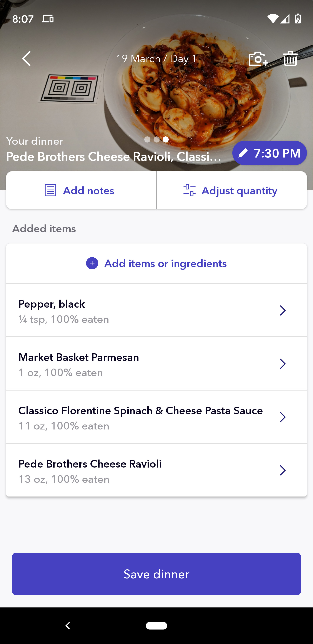Tap the plus circle add icon
Viewport: 313px width, 644px height.
pyautogui.click(x=92, y=263)
